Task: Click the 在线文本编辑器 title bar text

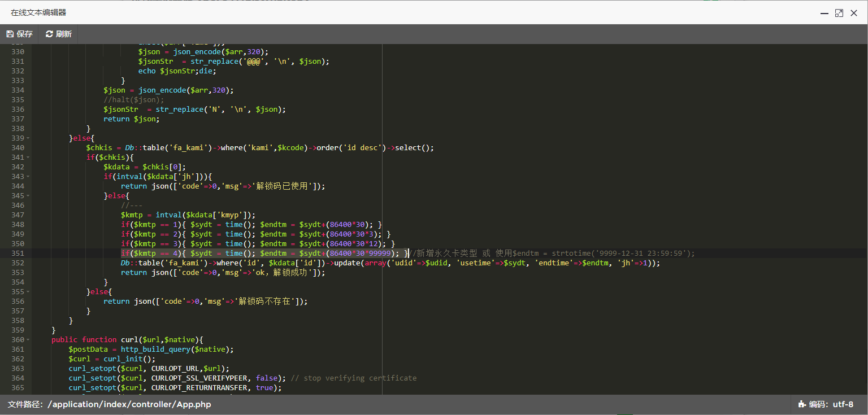Action: click(x=38, y=12)
